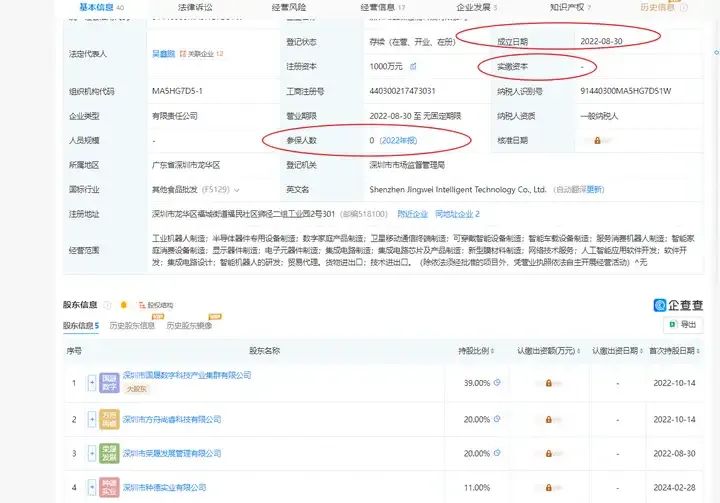Open the (2022年报) link
The width and height of the screenshot is (720, 503).
click(x=398, y=140)
